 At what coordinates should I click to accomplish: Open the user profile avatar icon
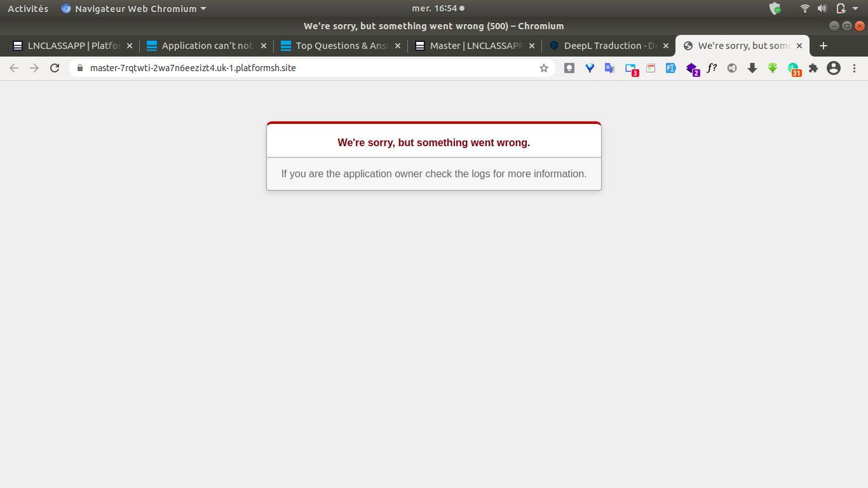coord(834,68)
